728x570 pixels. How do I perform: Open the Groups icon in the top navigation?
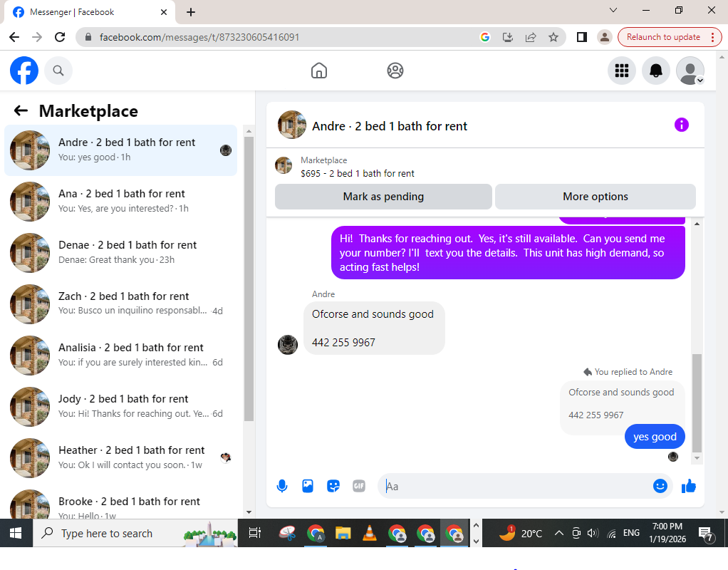(x=395, y=71)
